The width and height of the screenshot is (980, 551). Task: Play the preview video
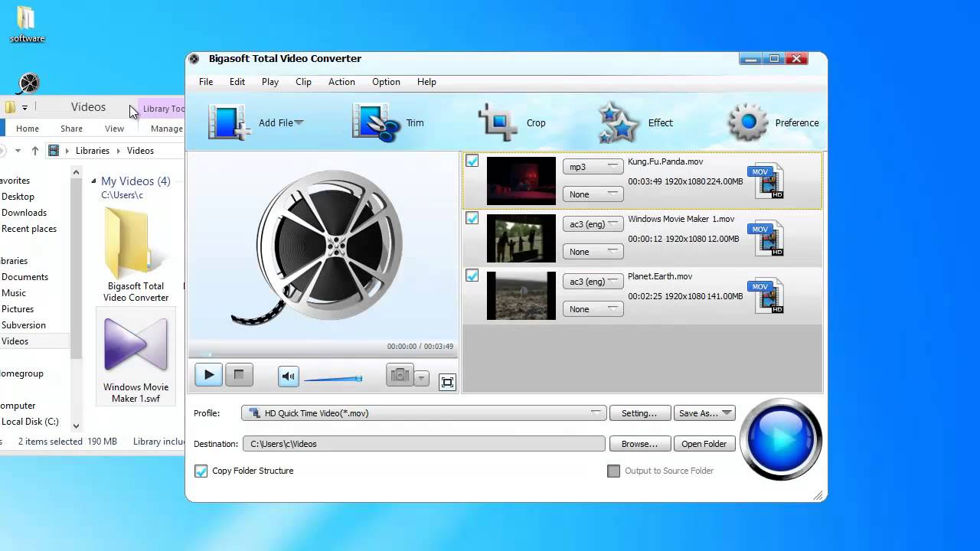tap(208, 375)
